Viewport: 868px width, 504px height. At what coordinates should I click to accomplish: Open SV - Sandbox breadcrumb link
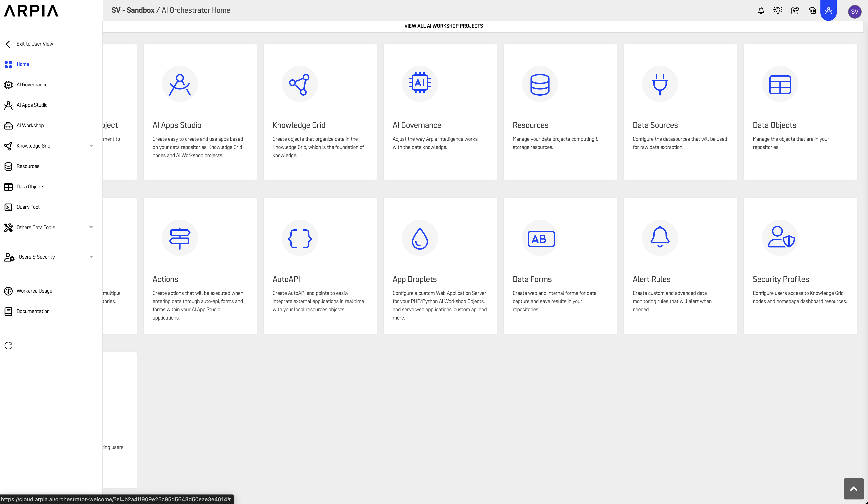tap(133, 10)
